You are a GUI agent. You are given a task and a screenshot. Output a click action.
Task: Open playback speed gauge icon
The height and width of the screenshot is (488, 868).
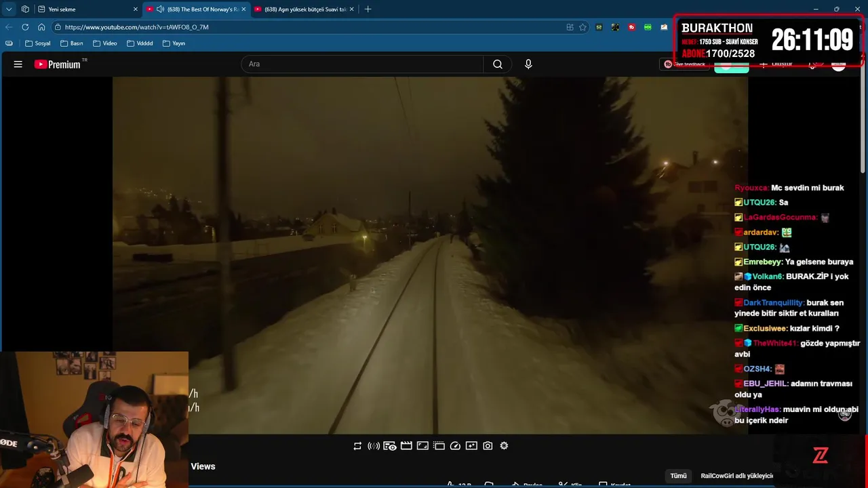click(455, 446)
